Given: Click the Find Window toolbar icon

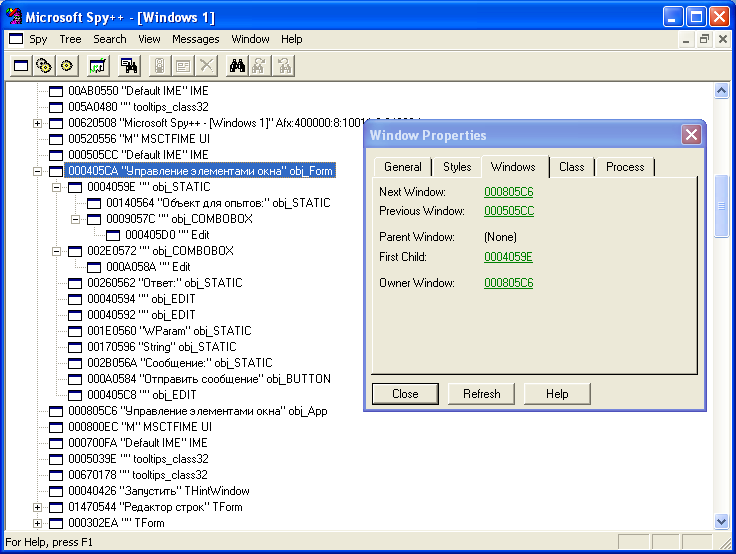Looking at the screenshot, I should (129, 66).
